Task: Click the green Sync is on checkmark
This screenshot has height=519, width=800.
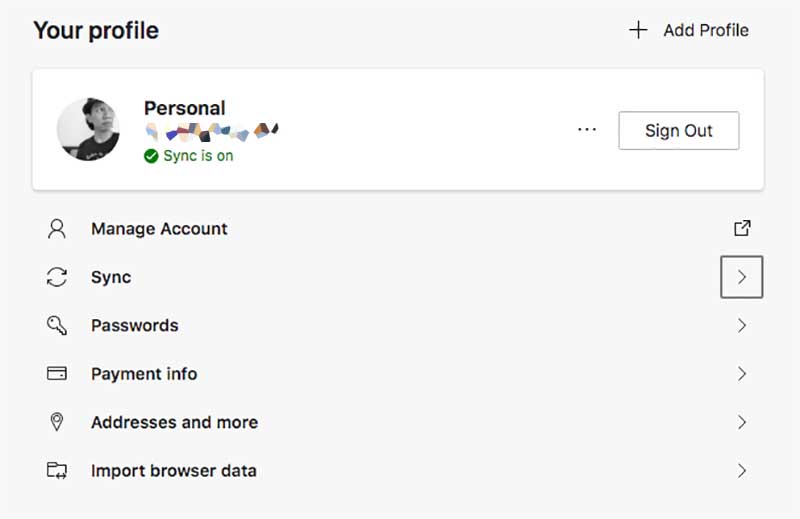Action: tap(151, 156)
